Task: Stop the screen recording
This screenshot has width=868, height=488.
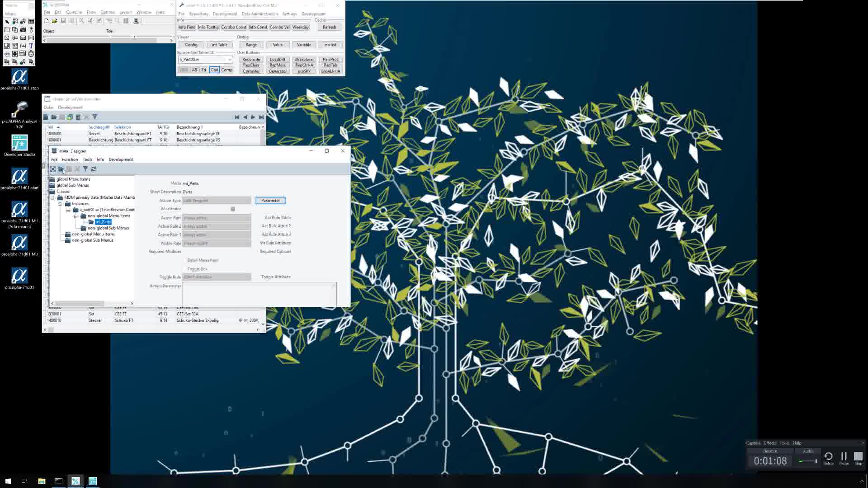Action: [x=858, y=458]
